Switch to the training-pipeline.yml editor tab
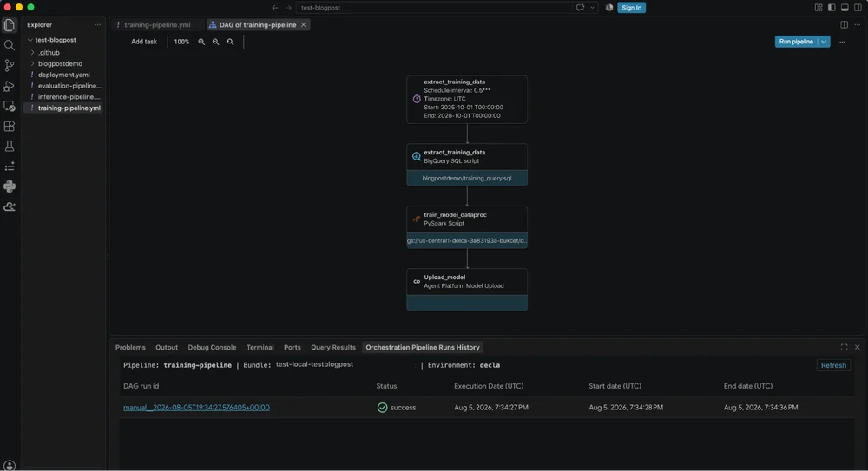The width and height of the screenshot is (868, 471). click(157, 25)
